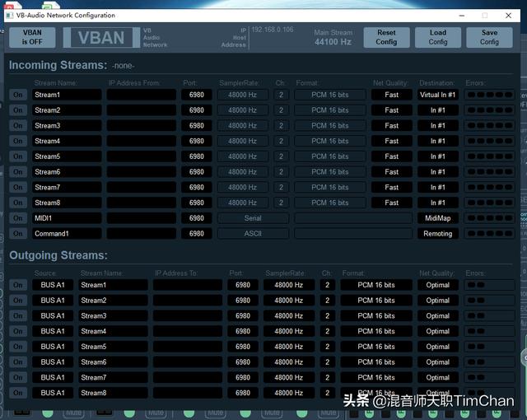Minimize the VB-Audio Network Configuration window
This screenshot has height=420, width=527.
[462, 16]
